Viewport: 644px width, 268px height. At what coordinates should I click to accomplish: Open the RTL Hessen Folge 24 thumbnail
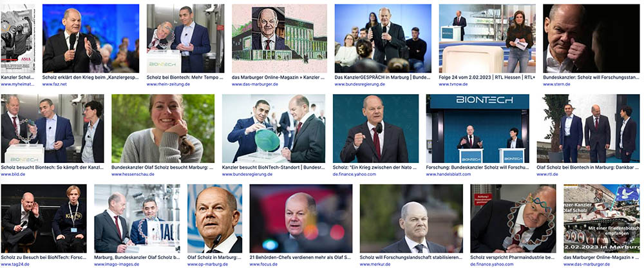point(487,38)
